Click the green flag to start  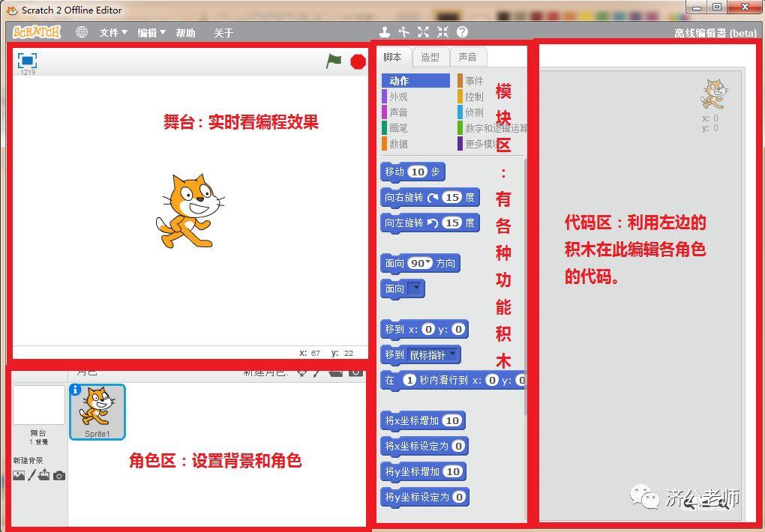pyautogui.click(x=334, y=61)
